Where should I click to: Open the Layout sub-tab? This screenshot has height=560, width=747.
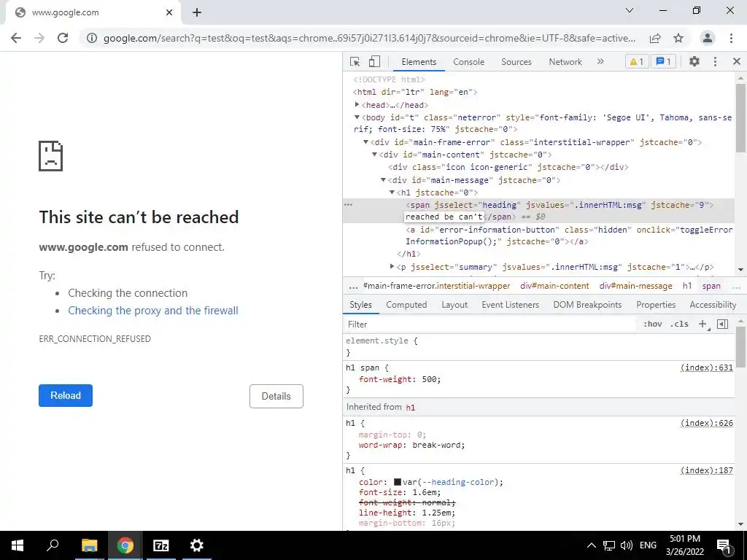454,305
